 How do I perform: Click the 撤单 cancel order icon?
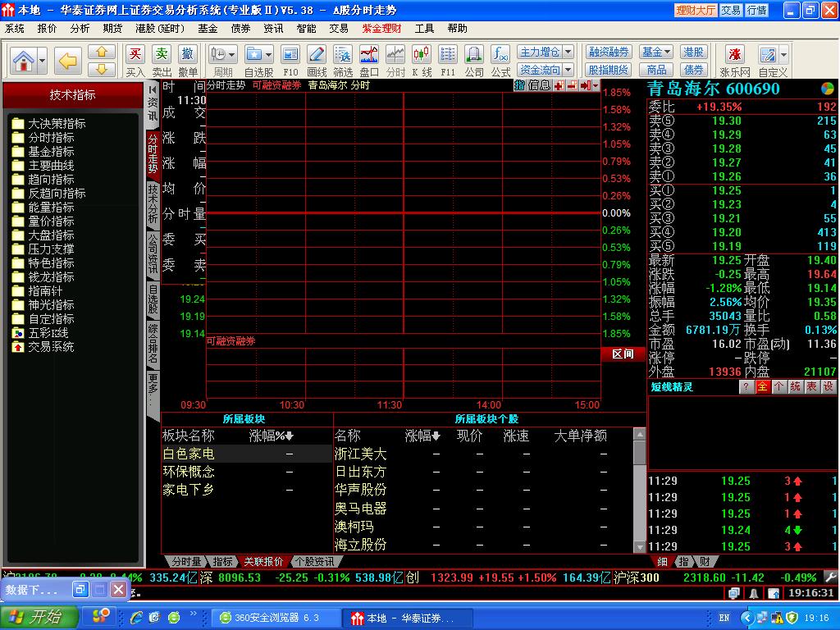[188, 53]
